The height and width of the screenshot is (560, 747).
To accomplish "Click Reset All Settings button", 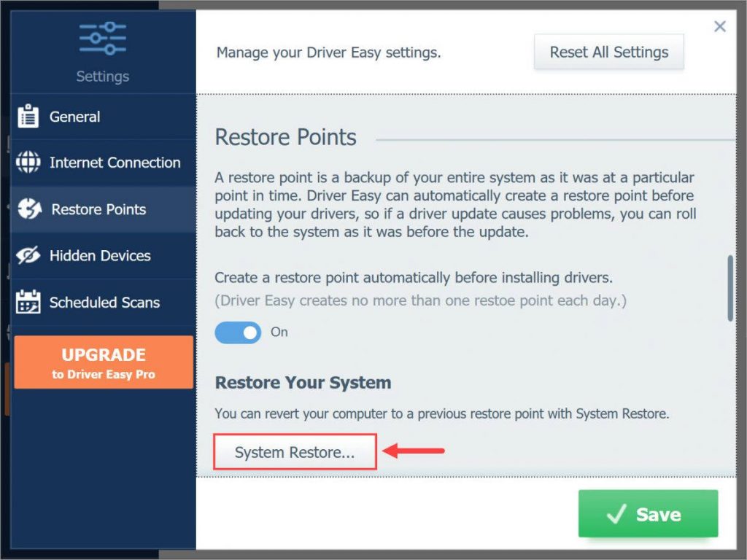I will pyautogui.click(x=609, y=52).
